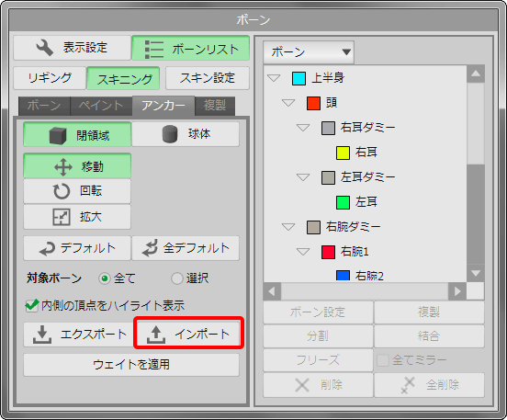
Task: Select the 選択 radio button
Action: tap(177, 278)
